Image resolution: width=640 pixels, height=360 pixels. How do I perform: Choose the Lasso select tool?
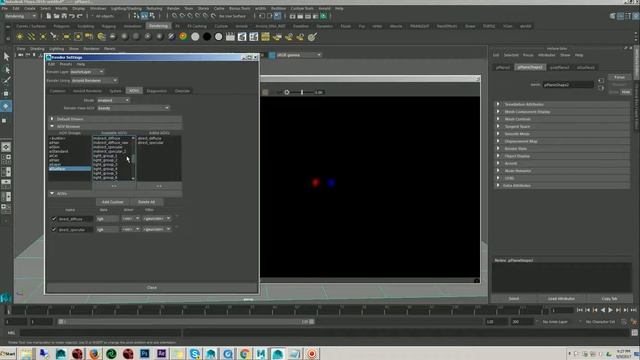point(6,69)
